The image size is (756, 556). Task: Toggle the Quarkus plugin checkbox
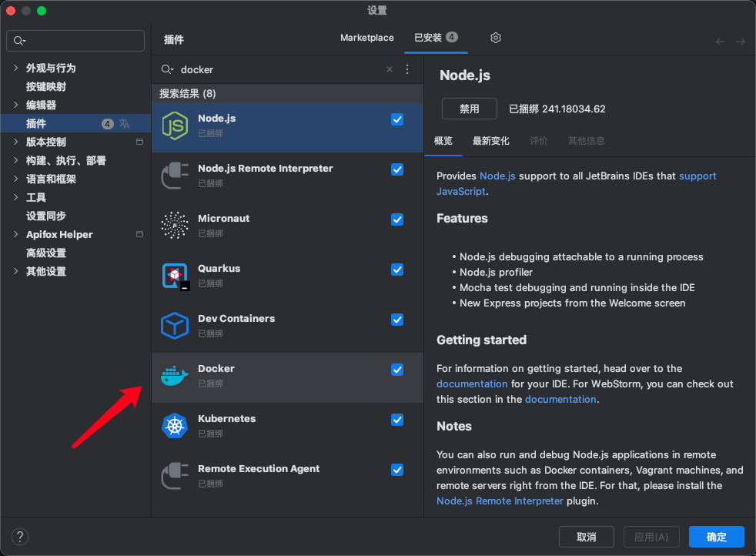pos(397,270)
